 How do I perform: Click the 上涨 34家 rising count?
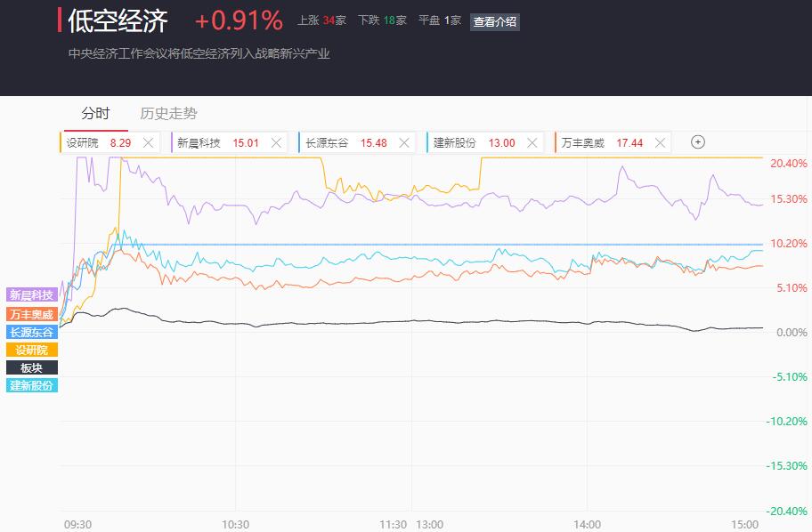coord(321,20)
